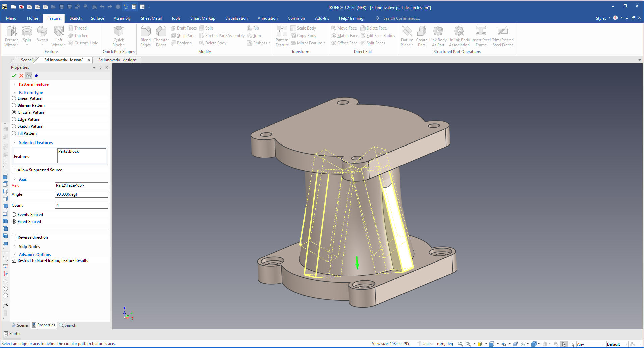Image resolution: width=644 pixels, height=348 pixels.
Task: Tick Allow Suppressed Source checkbox
Action: tap(14, 170)
